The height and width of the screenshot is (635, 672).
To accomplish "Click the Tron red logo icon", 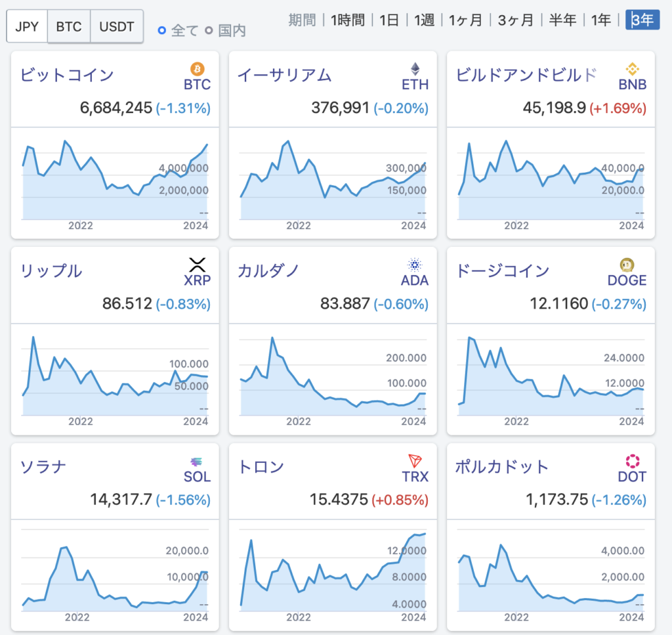I will coord(415,461).
